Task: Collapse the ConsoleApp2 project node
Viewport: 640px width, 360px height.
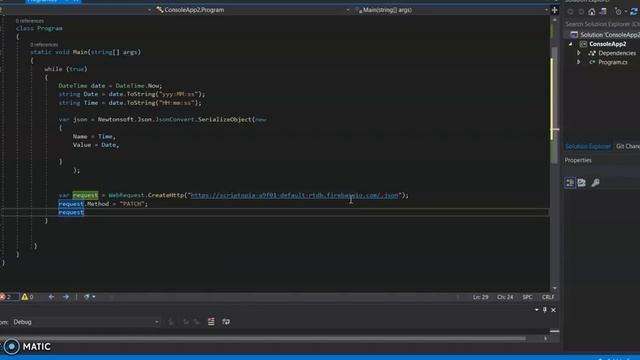Action: [571, 44]
